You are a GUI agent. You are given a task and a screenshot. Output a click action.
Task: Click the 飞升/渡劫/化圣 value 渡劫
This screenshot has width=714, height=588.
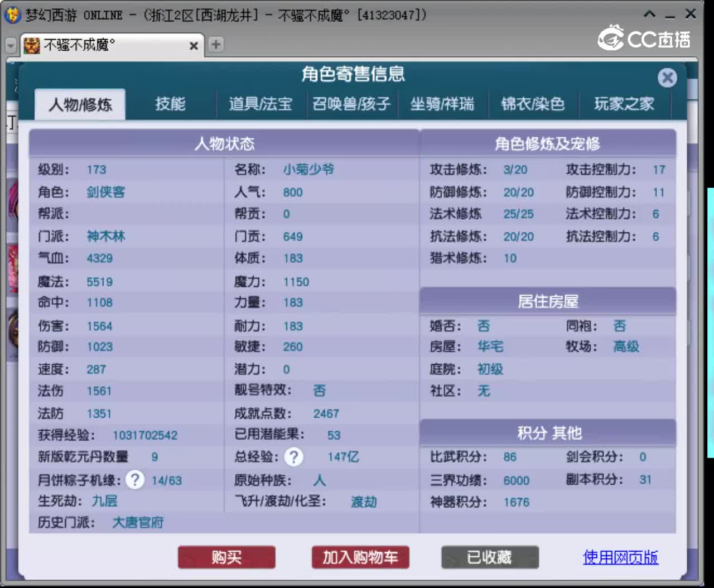[x=364, y=502]
